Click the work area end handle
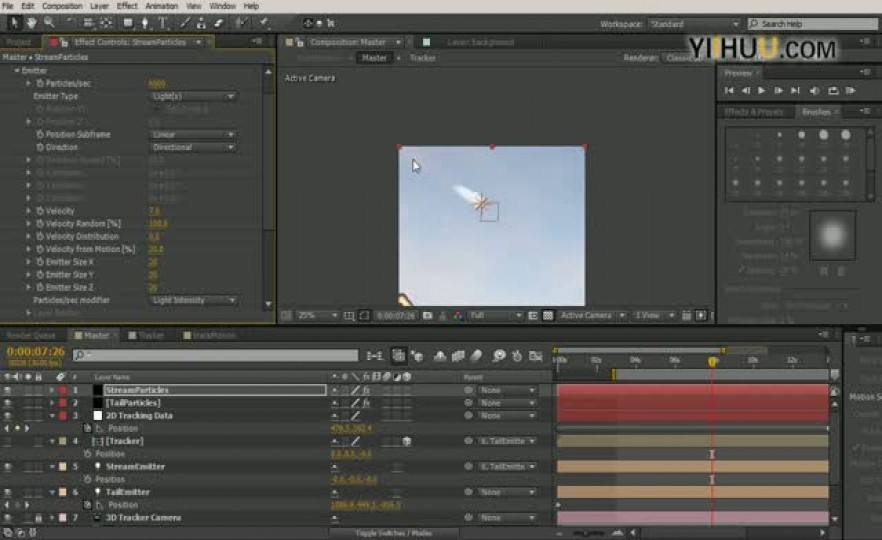Viewport: 882px width, 540px height. point(723,350)
